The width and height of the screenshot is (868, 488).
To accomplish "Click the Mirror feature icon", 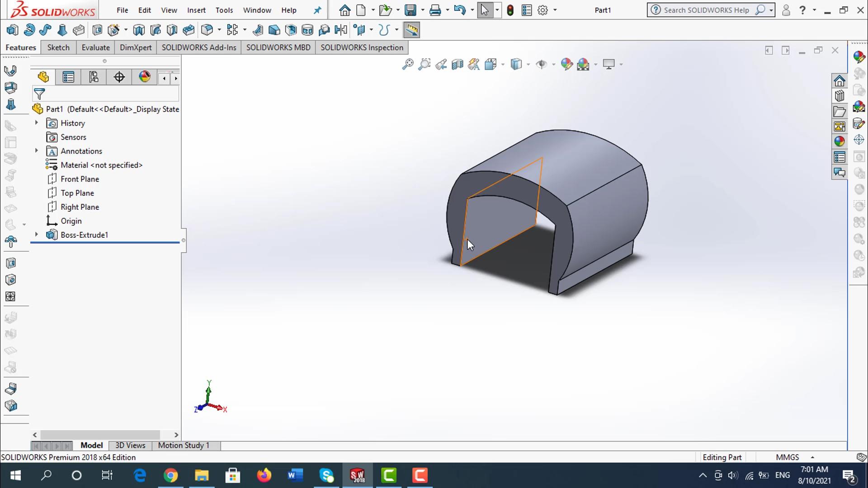I will 341,30.
